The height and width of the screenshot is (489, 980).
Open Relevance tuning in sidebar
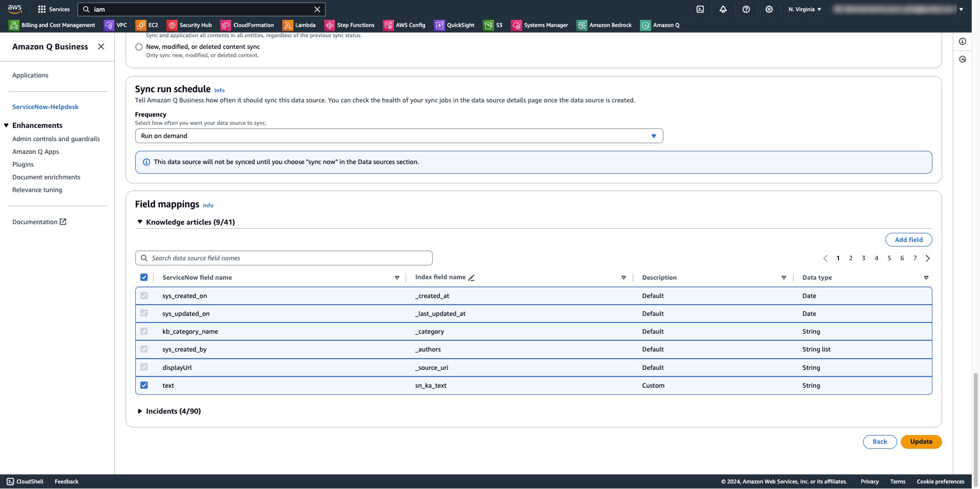tap(37, 190)
